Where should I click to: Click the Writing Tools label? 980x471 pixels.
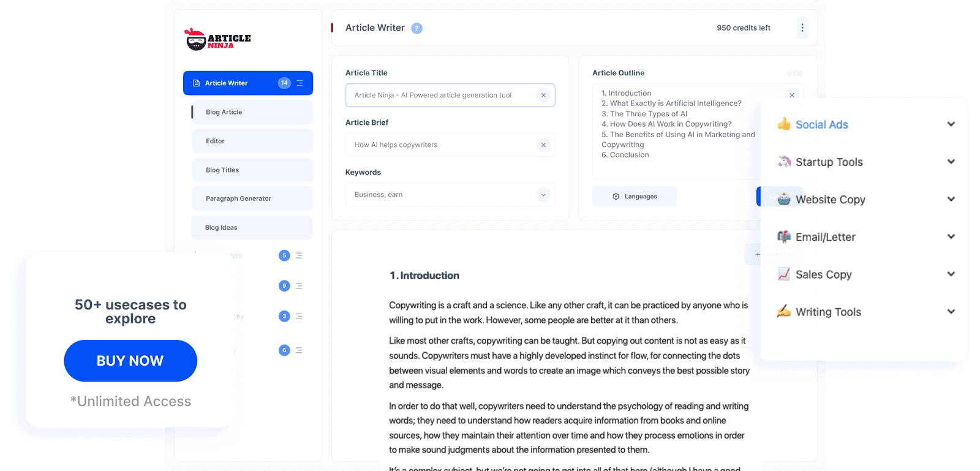[829, 312]
